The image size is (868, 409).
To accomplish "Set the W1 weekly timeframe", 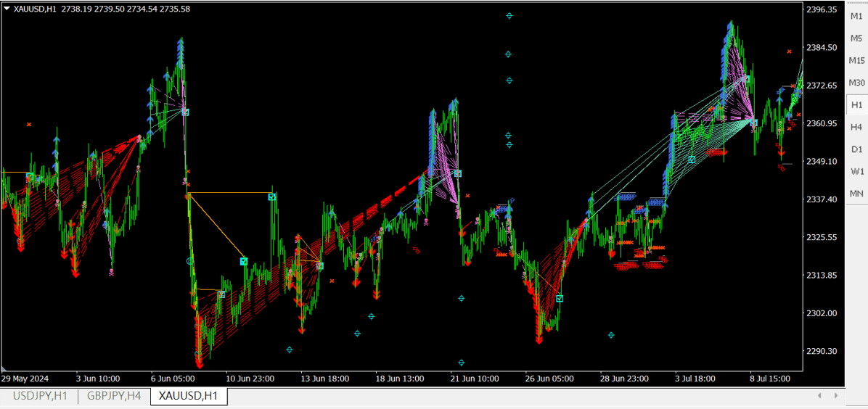I will (856, 171).
